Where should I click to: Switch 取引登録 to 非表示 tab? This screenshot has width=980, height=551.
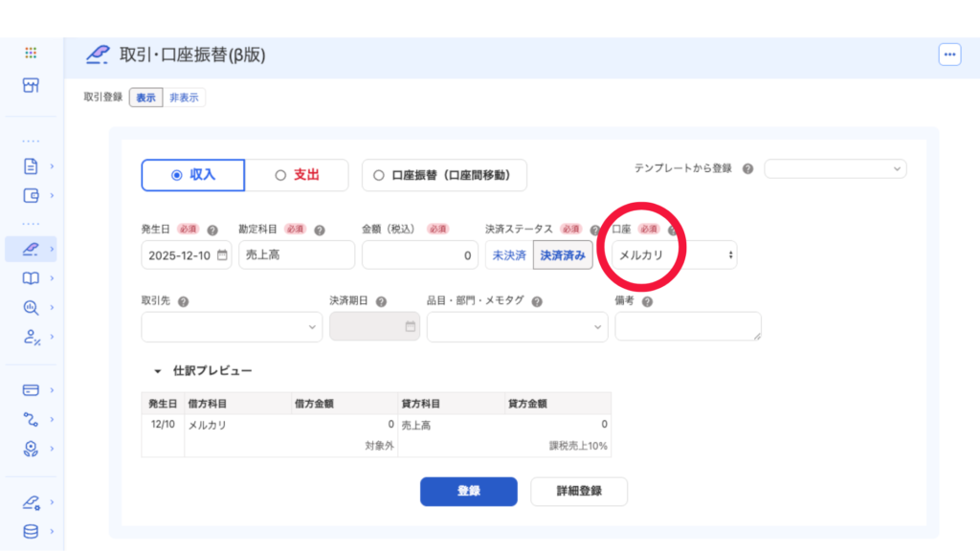(185, 98)
